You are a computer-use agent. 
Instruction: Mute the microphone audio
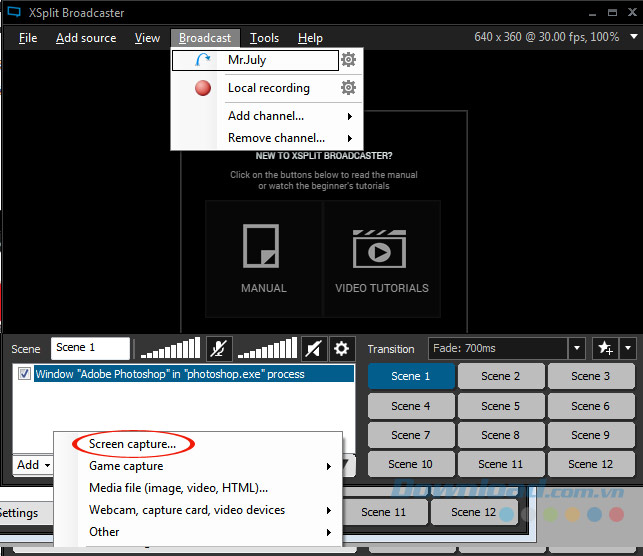pyautogui.click(x=218, y=348)
